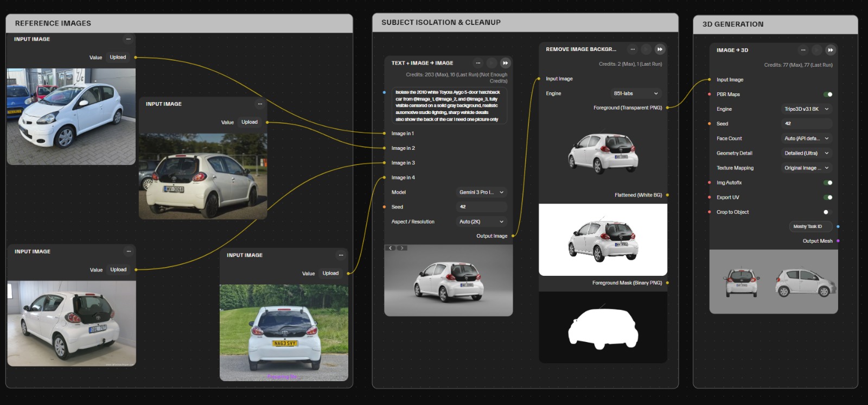Viewport: 868px width, 405px height.
Task: Open options menu of MV-3068 plate Input Image node
Action: coord(260,104)
